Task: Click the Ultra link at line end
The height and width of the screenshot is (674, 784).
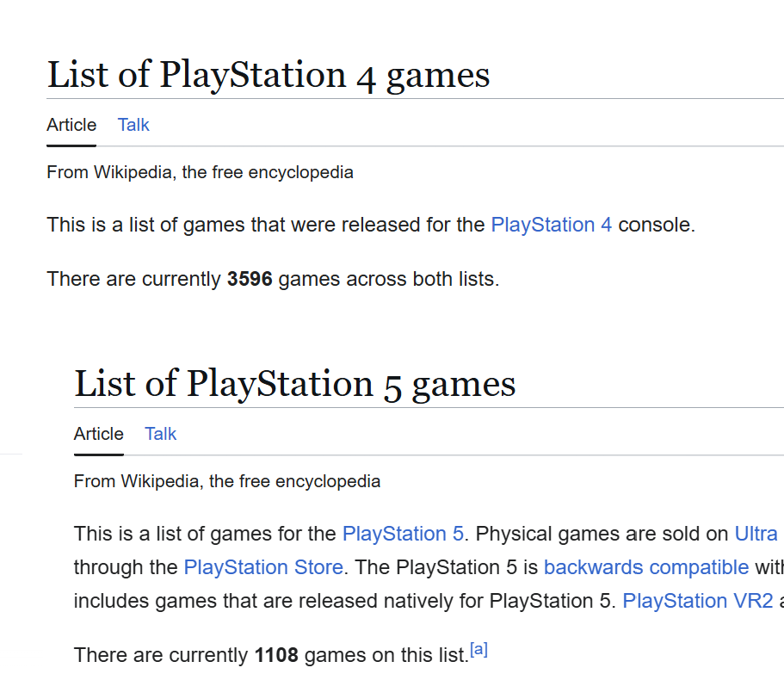Action: [756, 534]
